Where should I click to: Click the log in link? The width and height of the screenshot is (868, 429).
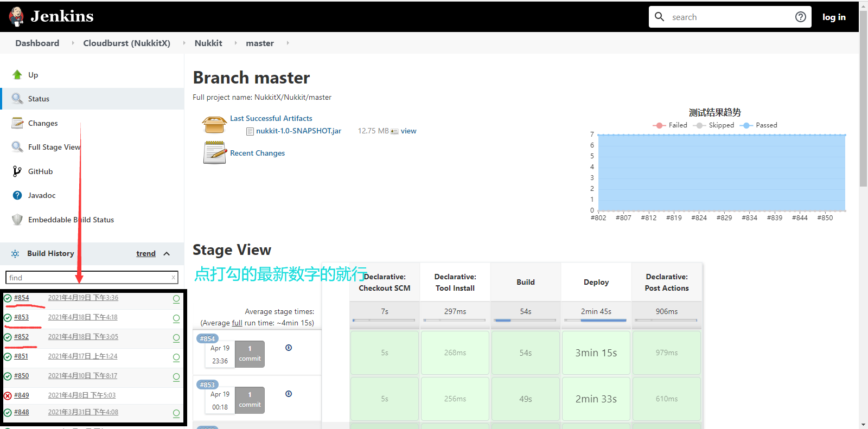coord(833,17)
